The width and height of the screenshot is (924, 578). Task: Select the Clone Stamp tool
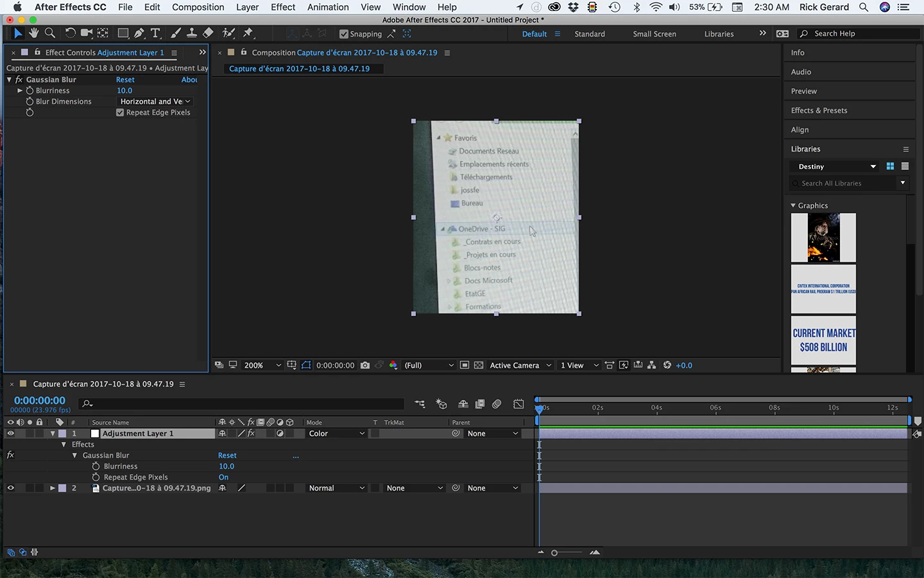tap(191, 33)
